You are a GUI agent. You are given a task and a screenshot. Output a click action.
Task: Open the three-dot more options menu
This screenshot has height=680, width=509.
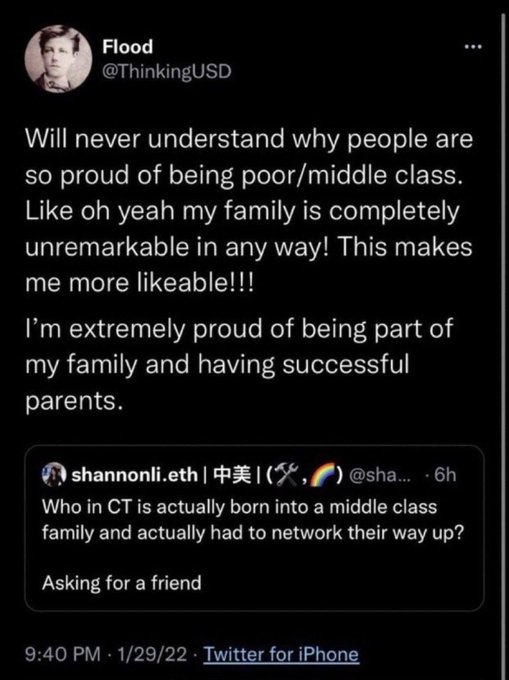(473, 46)
